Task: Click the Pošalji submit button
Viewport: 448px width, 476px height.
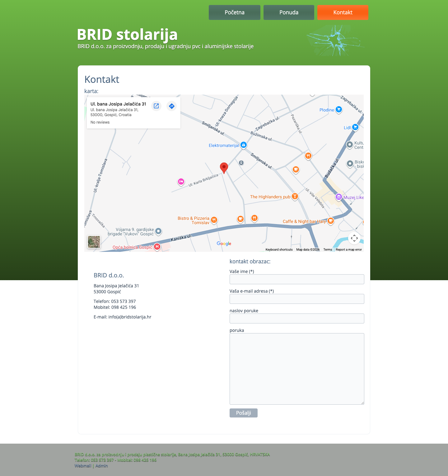Action: coord(244,413)
